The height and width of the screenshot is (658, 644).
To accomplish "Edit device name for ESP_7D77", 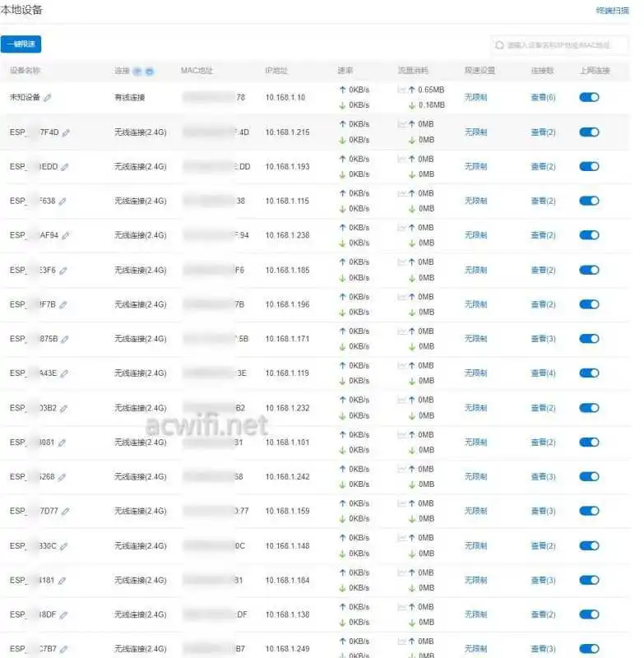I will coord(64,512).
